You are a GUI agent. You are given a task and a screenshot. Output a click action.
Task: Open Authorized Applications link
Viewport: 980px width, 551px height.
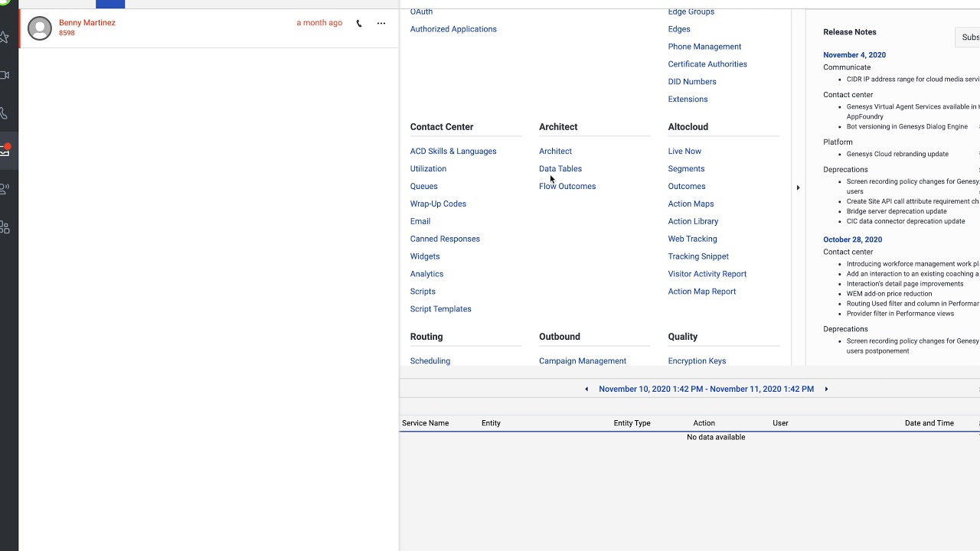click(453, 29)
